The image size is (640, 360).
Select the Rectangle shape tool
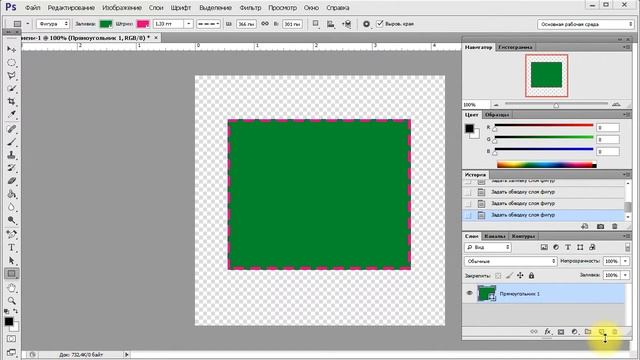pyautogui.click(x=11, y=273)
